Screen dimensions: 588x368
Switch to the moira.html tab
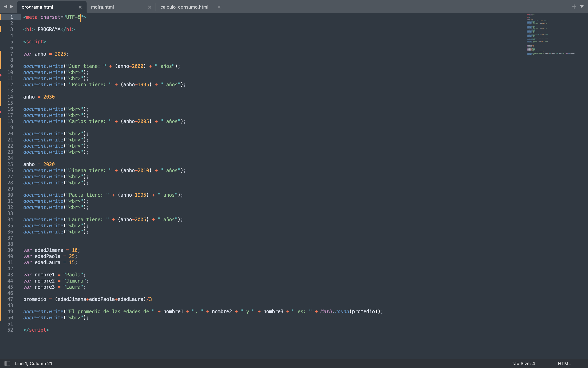coord(102,7)
